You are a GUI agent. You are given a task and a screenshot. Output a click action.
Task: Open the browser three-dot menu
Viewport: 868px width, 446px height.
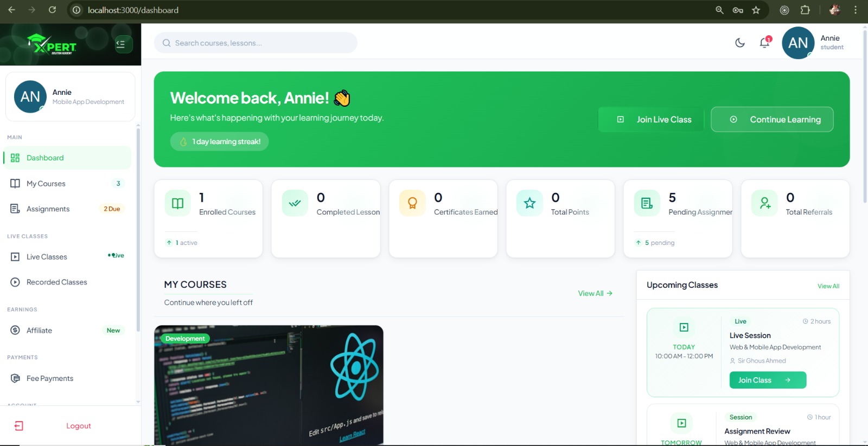pyautogui.click(x=856, y=10)
